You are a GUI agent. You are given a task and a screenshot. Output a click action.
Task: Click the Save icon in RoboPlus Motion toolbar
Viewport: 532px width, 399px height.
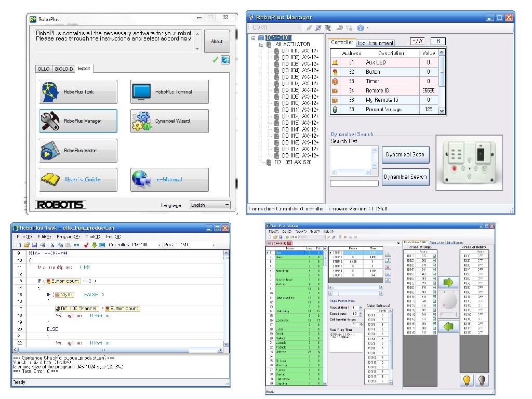[x=280, y=237]
